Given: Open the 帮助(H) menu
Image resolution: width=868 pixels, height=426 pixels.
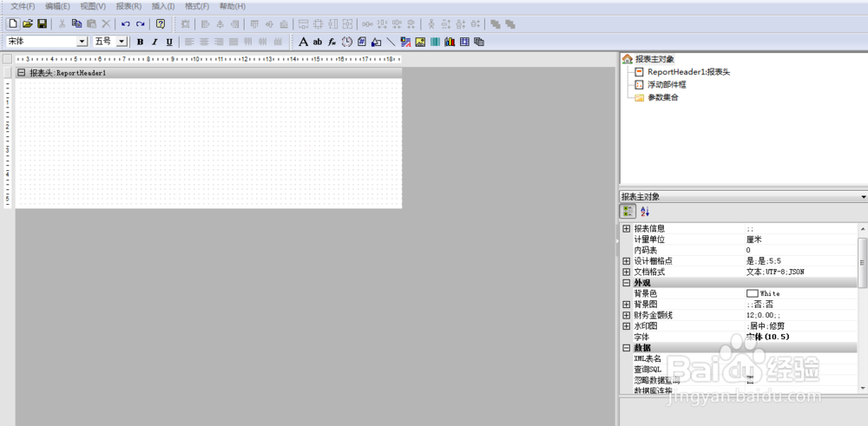Looking at the screenshot, I should click(233, 7).
